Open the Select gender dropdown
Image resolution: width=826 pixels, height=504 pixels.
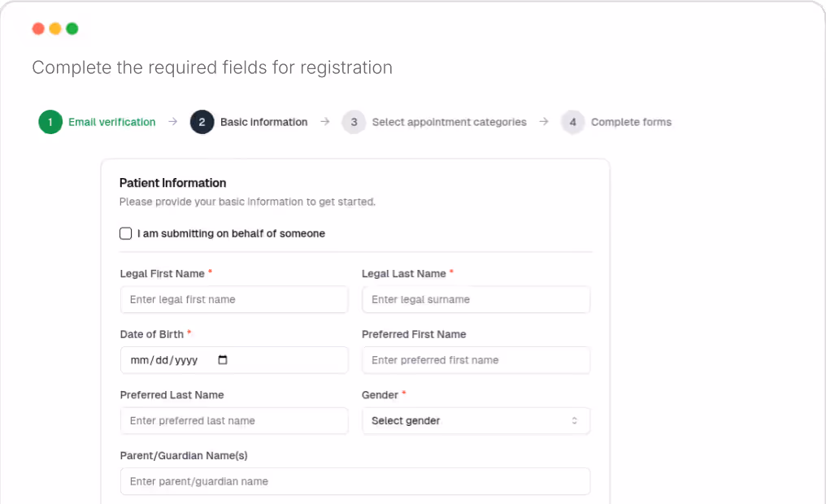476,420
